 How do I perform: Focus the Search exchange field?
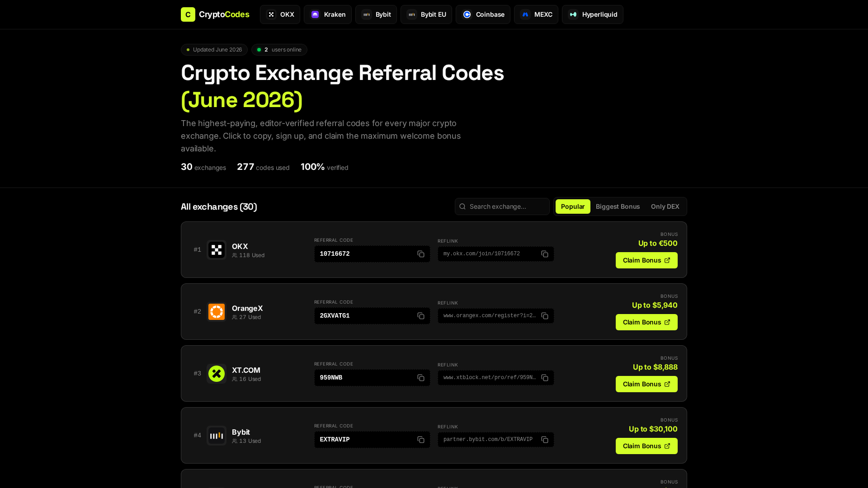click(x=502, y=206)
